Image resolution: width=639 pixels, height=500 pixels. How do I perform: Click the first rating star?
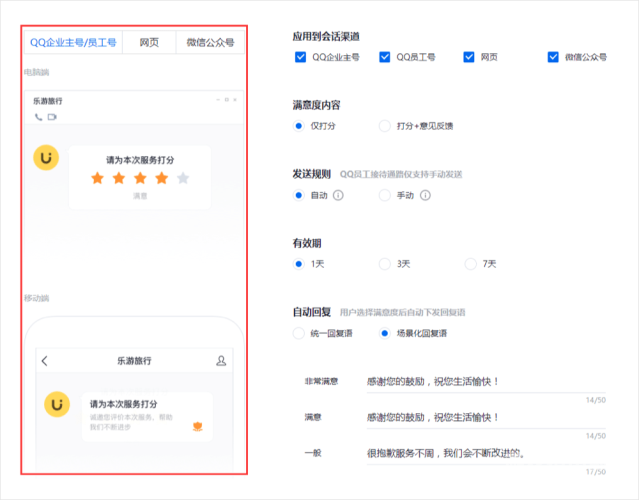[x=97, y=178]
